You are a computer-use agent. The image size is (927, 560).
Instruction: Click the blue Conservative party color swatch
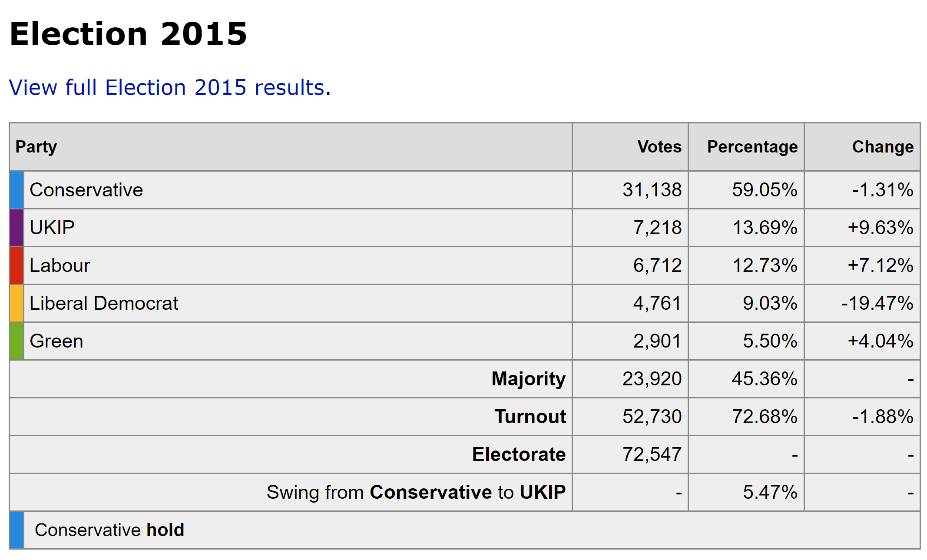coord(17,190)
